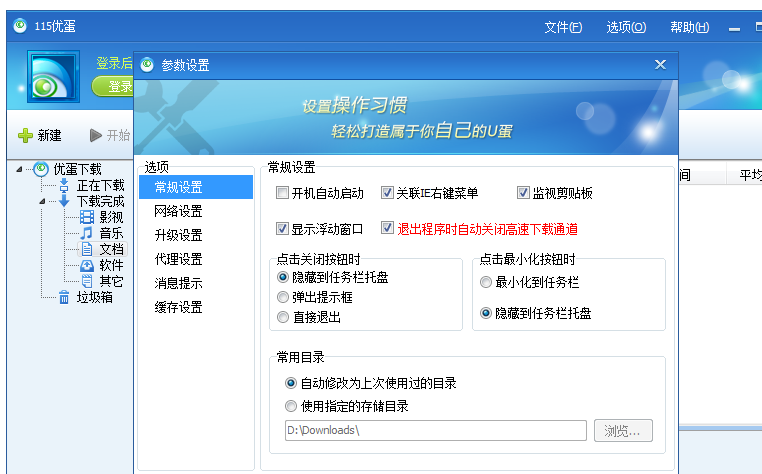Switch to 常规设置 options page
762x474 pixels.
pyautogui.click(x=196, y=187)
